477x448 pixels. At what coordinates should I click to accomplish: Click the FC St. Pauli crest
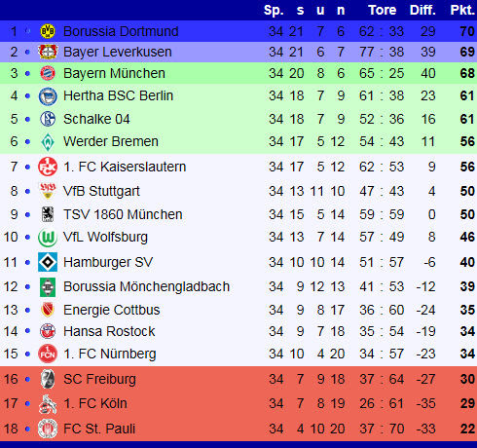(x=48, y=429)
